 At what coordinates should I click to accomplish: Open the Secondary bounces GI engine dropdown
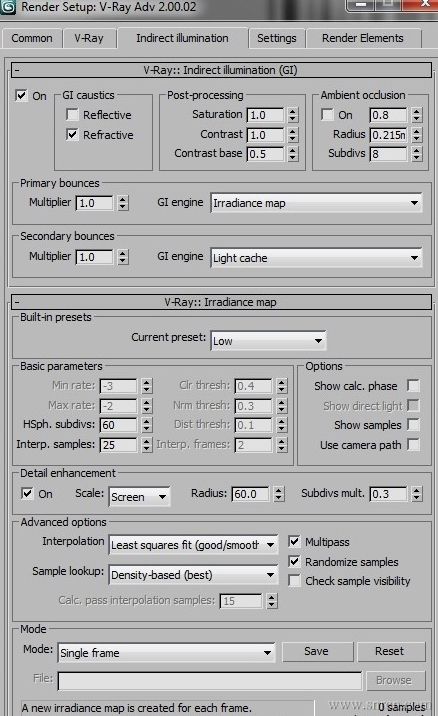tap(316, 258)
